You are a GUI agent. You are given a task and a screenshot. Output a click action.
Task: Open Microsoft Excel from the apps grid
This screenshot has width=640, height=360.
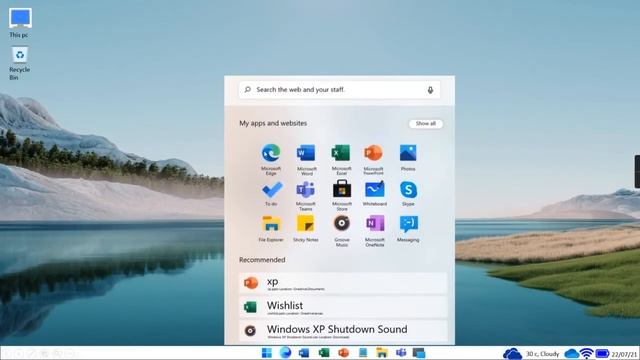(341, 153)
